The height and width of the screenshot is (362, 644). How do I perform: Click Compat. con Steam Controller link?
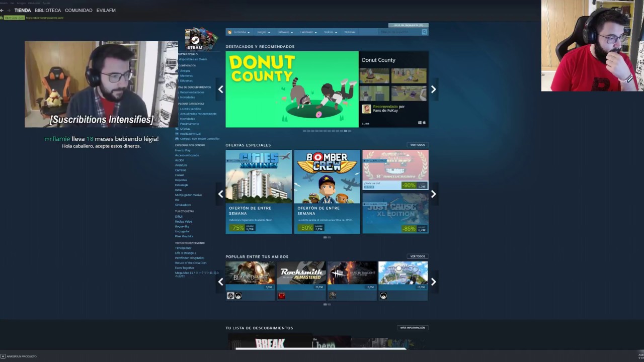click(200, 139)
